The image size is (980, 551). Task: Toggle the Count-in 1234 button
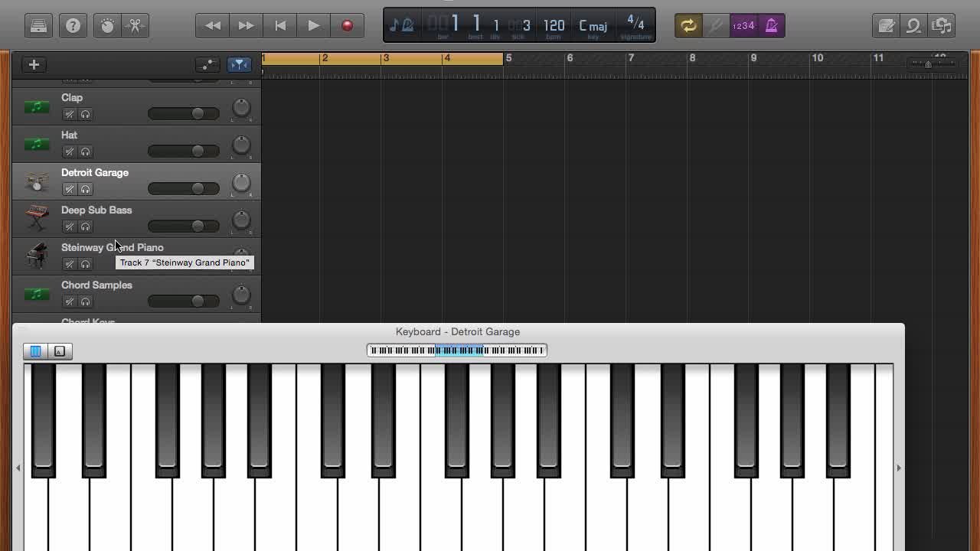(743, 25)
